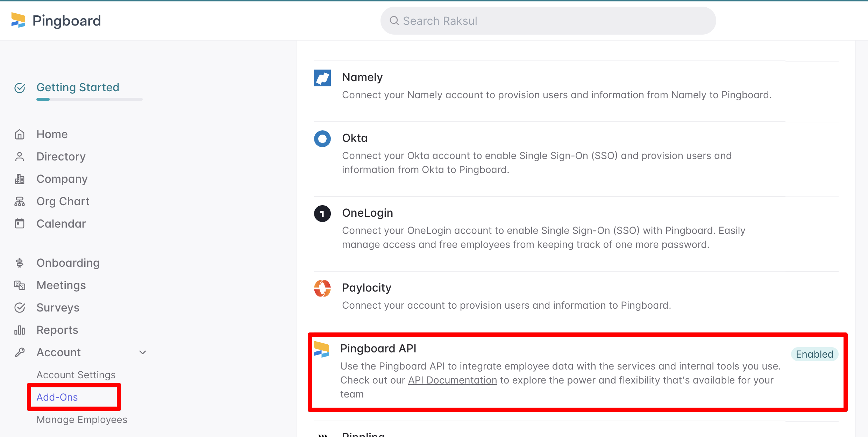868x437 pixels.
Task: Click the OneLogin integration logo
Action: 322,214
